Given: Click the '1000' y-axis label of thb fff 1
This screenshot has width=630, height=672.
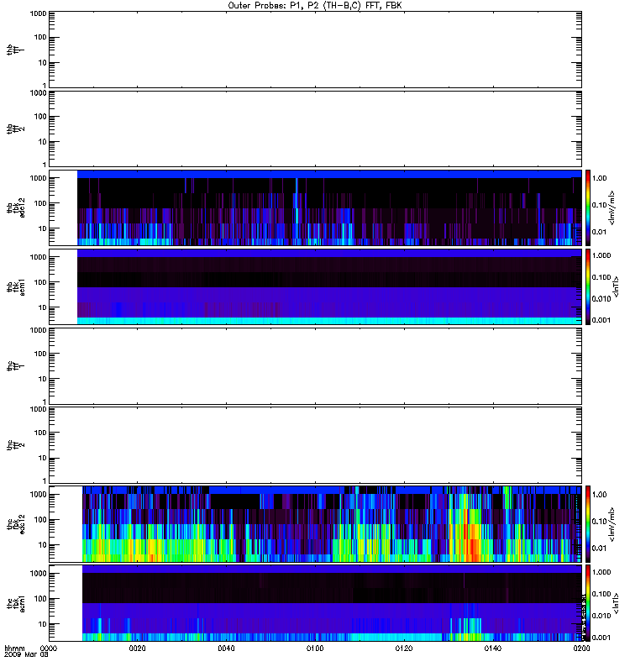Looking at the screenshot, I should [x=38, y=13].
